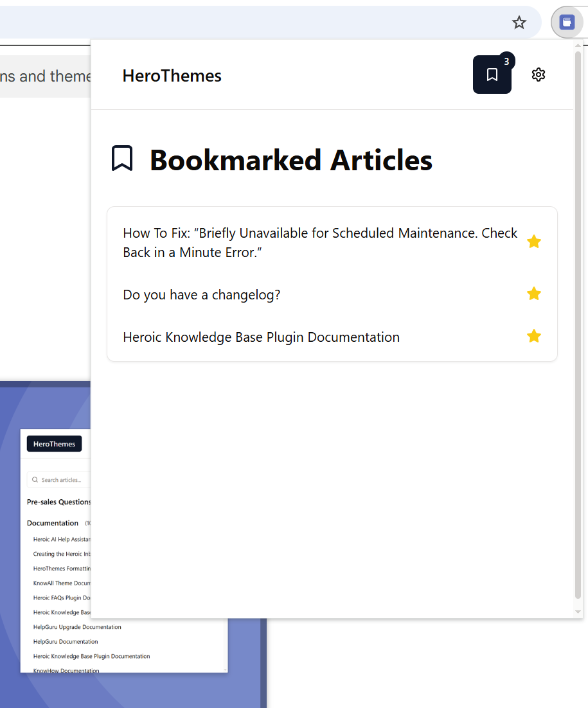
Task: Click the browser bookmark star icon
Action: pos(519,22)
